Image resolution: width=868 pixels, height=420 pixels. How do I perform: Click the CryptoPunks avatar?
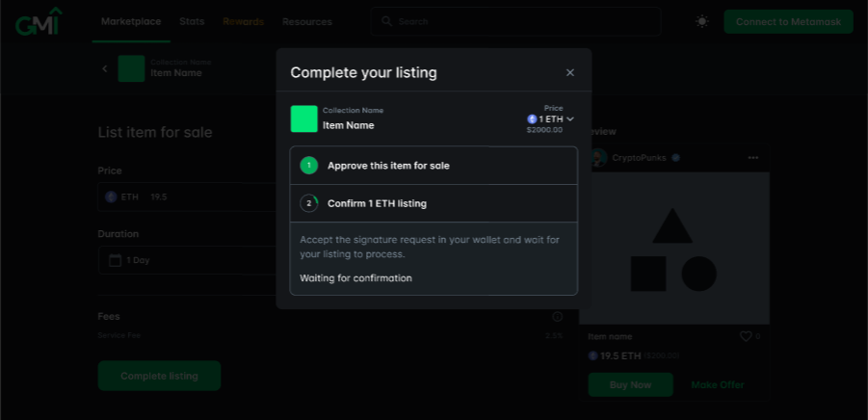click(x=598, y=158)
